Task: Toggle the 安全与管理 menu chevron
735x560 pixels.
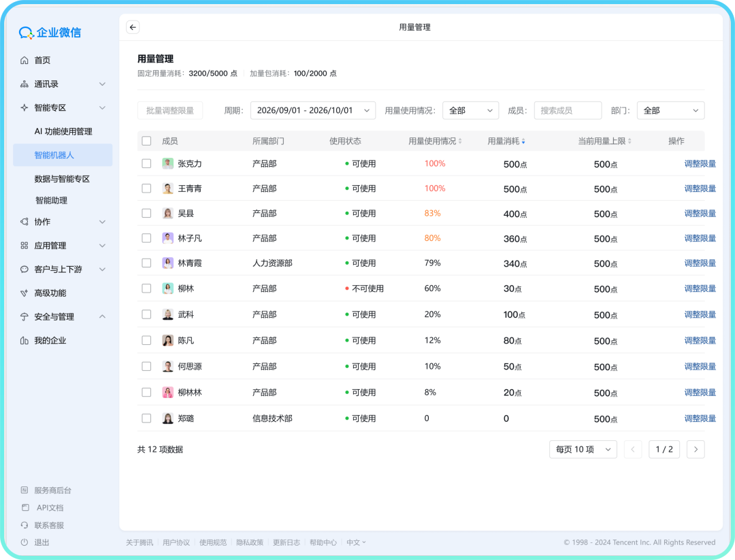Action: pos(102,317)
